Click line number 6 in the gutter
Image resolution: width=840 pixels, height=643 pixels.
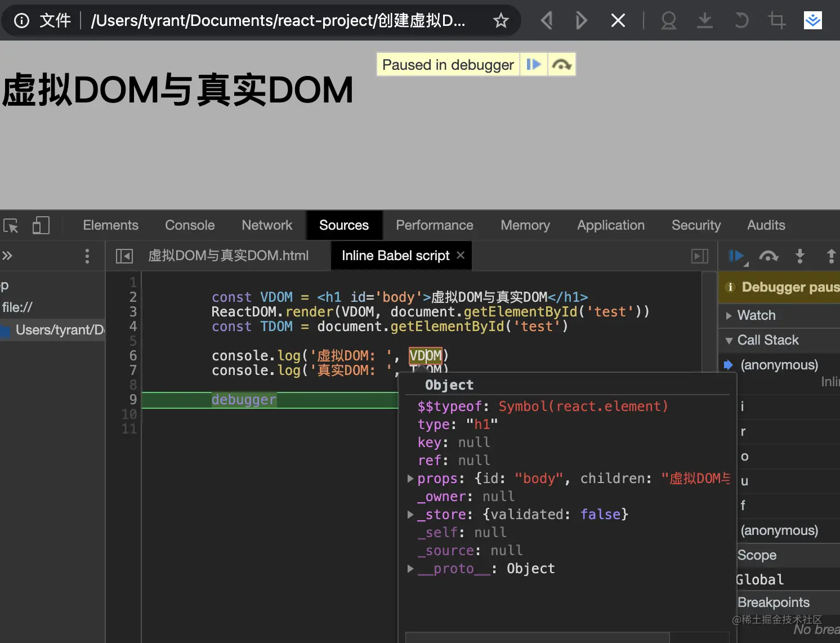(133, 356)
